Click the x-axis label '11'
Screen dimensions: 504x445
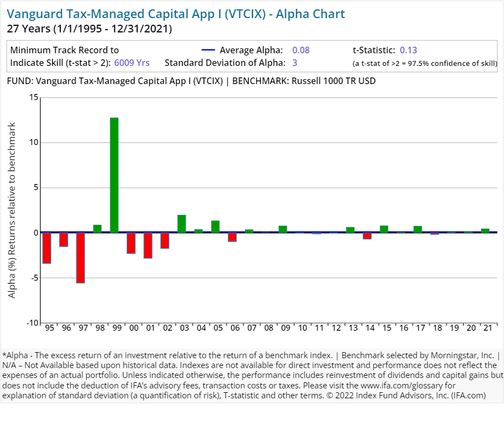coord(319,328)
